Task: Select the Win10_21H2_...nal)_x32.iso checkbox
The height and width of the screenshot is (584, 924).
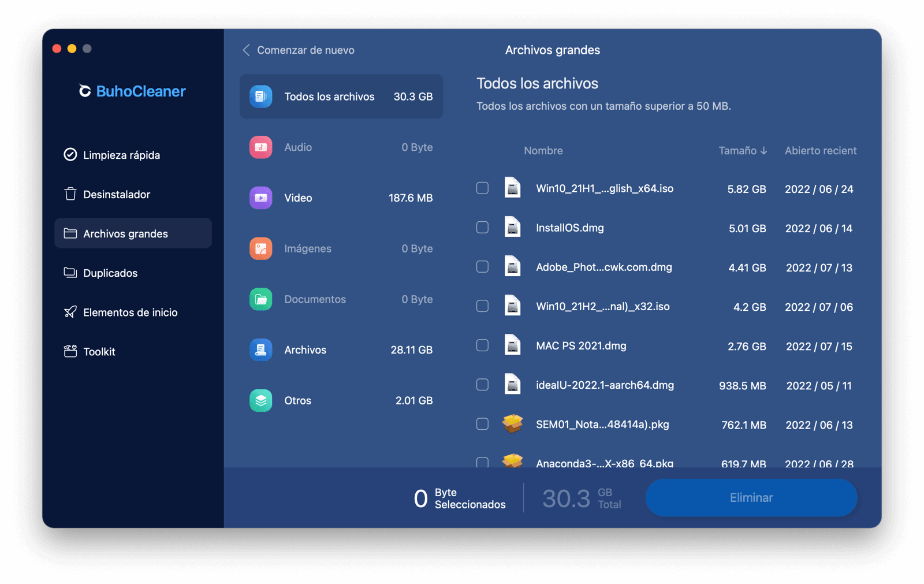Action: 482,306
